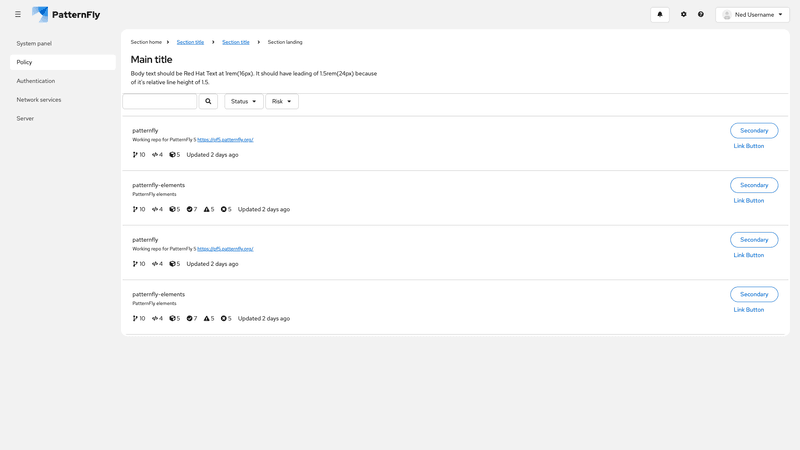Focus the search input field
The height and width of the screenshot is (450, 800).
[x=159, y=101]
